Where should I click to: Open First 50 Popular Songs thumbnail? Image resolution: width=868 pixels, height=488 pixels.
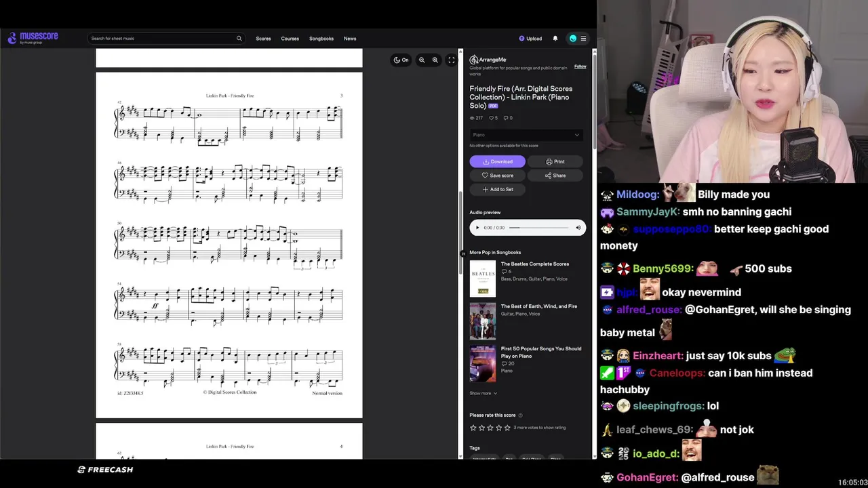482,363
